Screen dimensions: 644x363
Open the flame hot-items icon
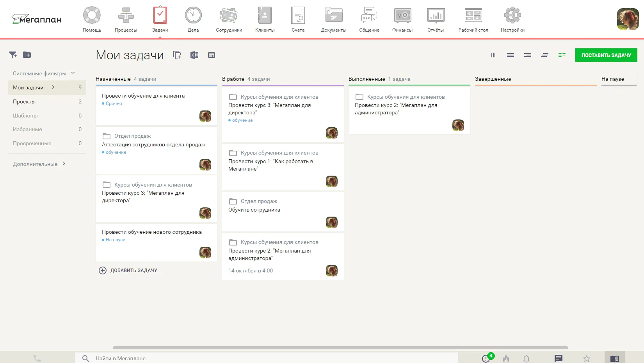pyautogui.click(x=506, y=358)
